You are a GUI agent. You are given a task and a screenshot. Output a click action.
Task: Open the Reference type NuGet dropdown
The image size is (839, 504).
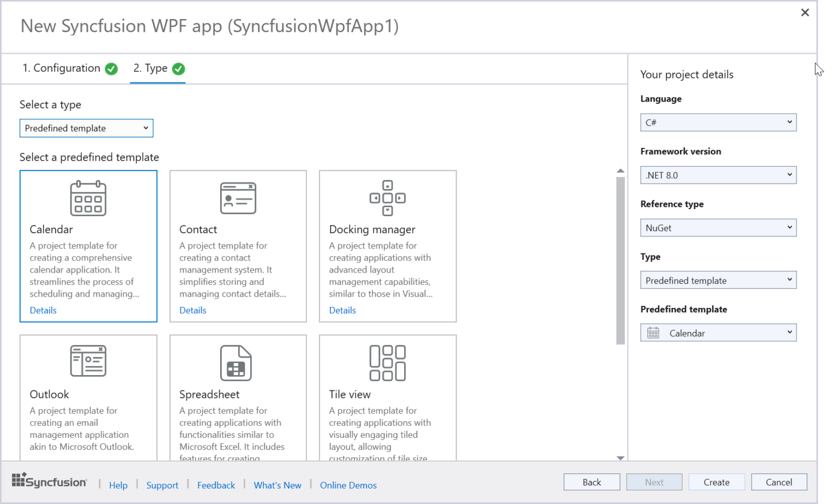pyautogui.click(x=718, y=227)
